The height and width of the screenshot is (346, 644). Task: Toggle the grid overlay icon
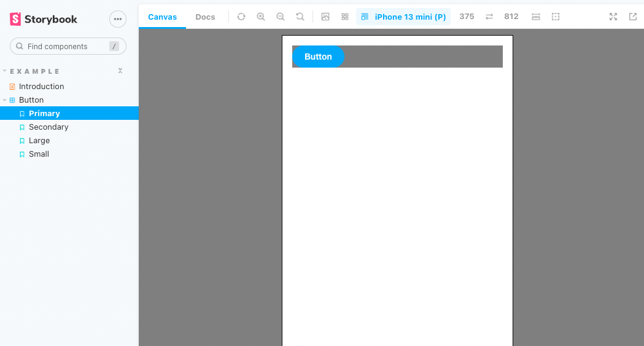pyautogui.click(x=345, y=17)
